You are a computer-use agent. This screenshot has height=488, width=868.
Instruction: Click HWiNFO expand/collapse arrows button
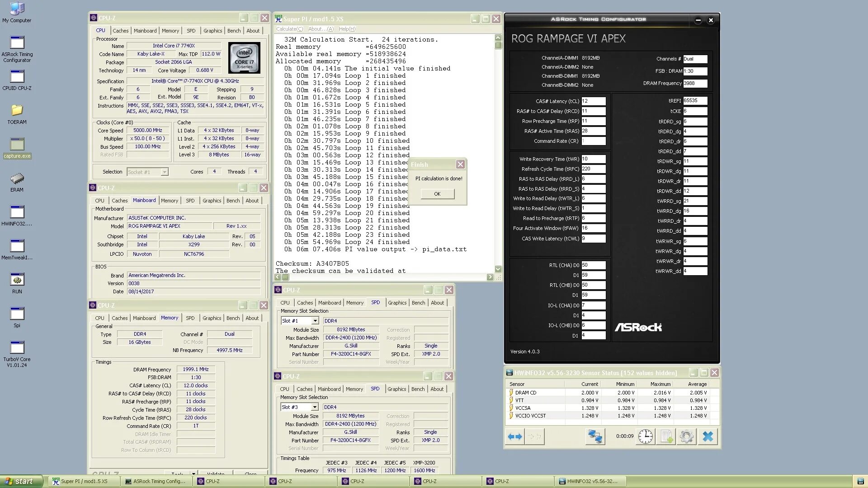[515, 436]
